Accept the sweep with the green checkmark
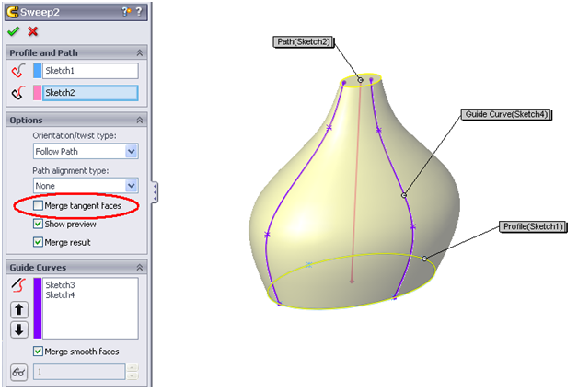This screenshot has width=578, height=392. point(13,31)
